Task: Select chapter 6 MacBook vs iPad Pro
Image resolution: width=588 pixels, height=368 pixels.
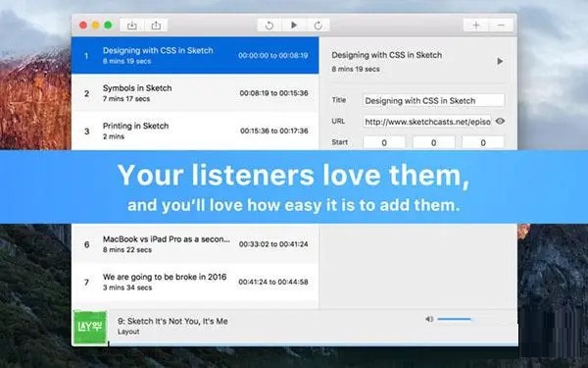Action: click(195, 244)
